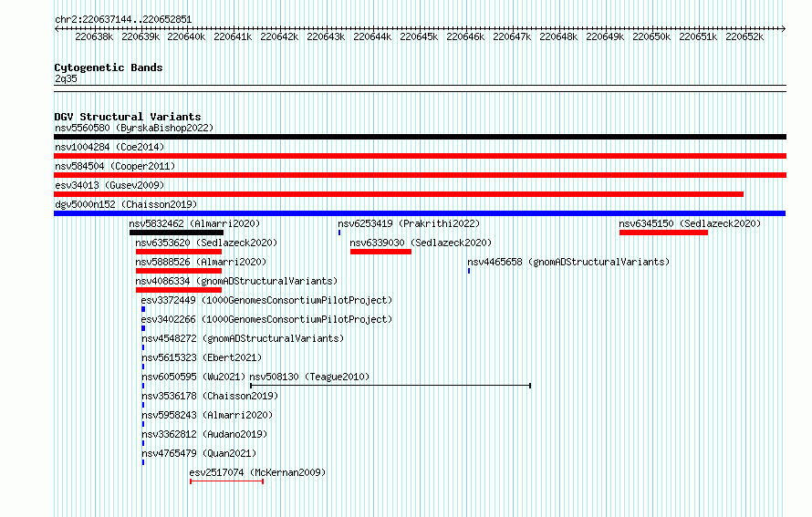Viewport: 812px width, 517px height.
Task: Click the DGV Structural Variants track title
Action: pos(128,117)
